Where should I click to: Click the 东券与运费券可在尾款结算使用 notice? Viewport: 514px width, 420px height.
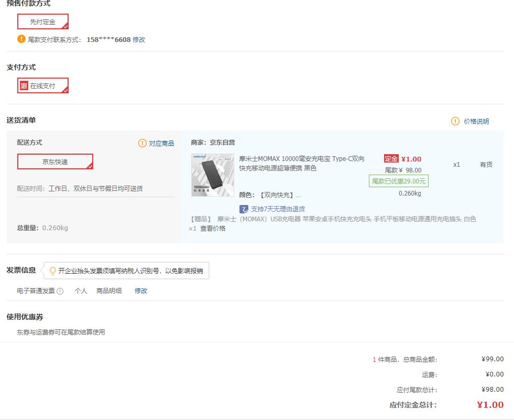coord(61,332)
